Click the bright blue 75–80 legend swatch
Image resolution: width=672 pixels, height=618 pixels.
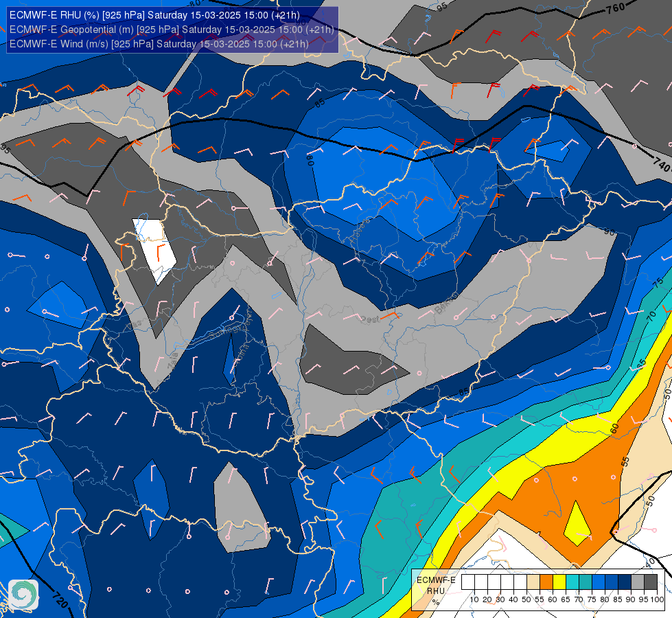coord(599,582)
